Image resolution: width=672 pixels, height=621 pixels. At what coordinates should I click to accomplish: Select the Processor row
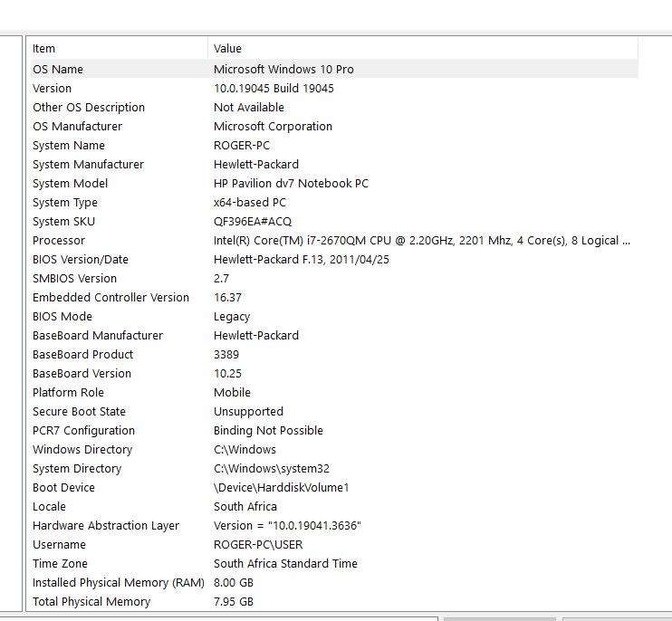click(x=59, y=240)
